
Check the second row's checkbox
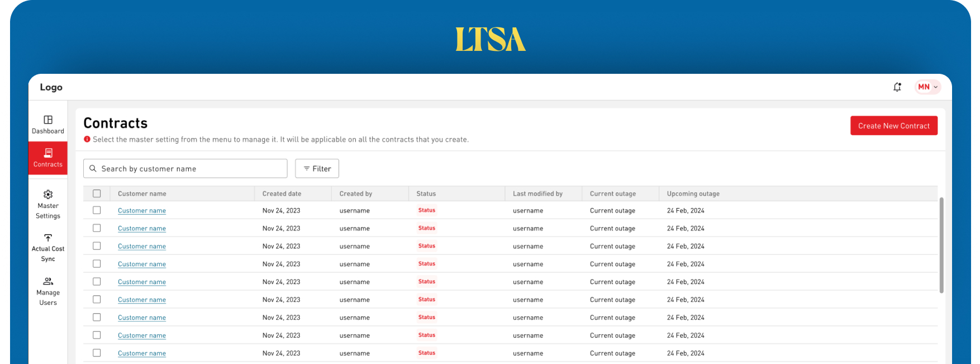[x=97, y=228]
